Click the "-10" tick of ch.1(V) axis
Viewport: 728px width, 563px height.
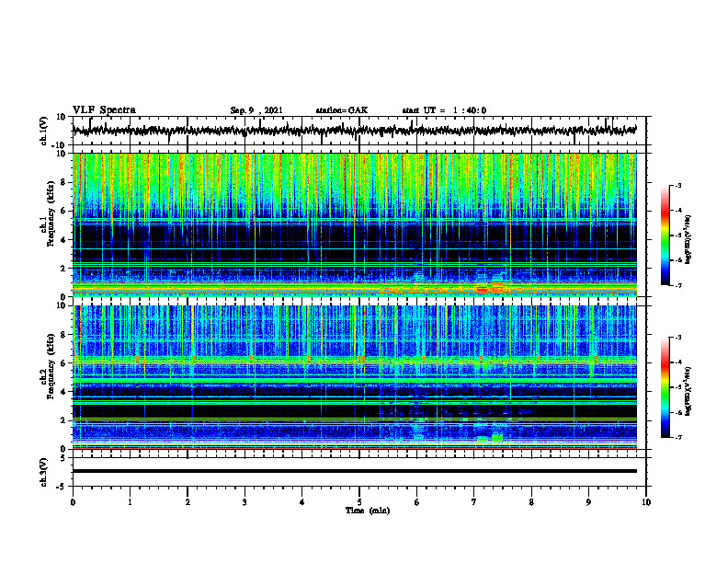point(60,145)
